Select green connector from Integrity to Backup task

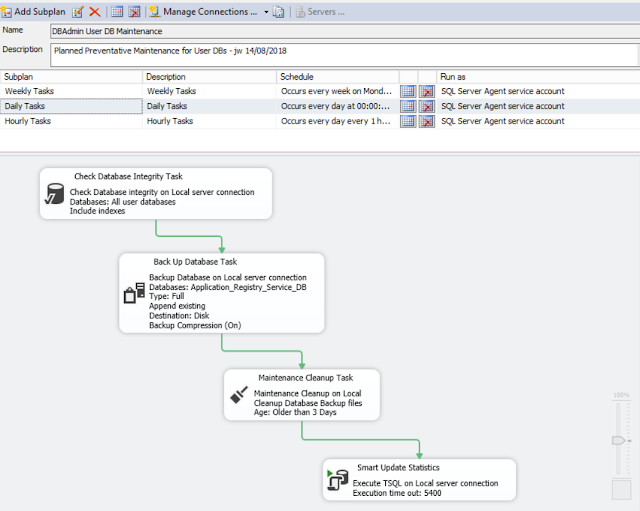(189, 236)
